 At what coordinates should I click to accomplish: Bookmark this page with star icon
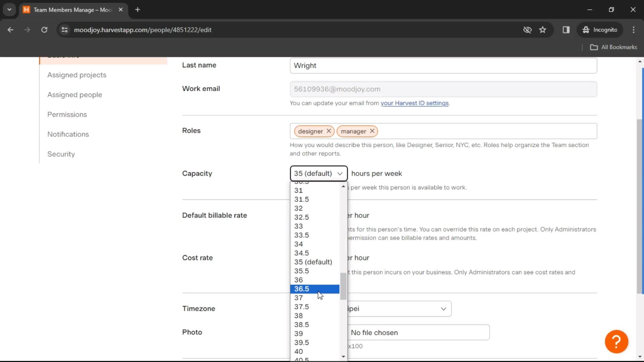[543, 30]
